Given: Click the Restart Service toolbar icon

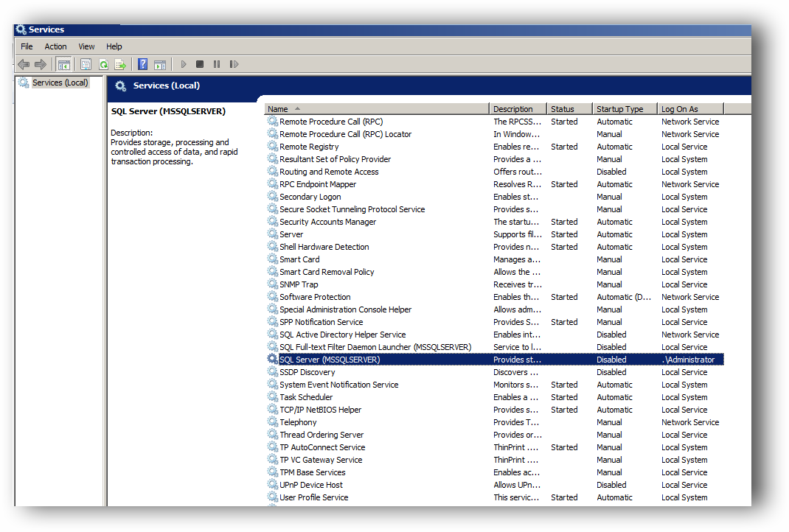Looking at the screenshot, I should [234, 64].
